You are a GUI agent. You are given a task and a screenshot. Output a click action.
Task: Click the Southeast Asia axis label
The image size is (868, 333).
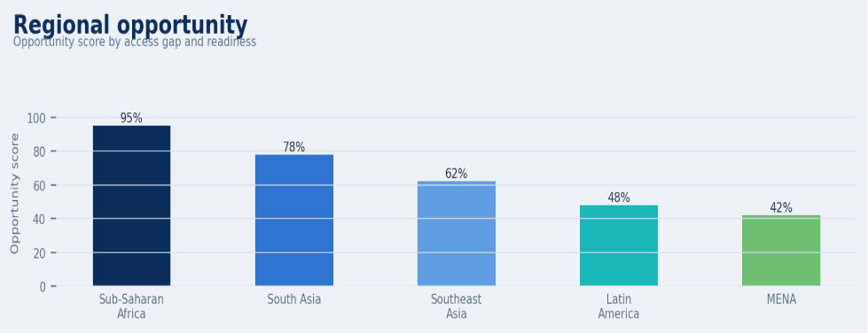(456, 306)
